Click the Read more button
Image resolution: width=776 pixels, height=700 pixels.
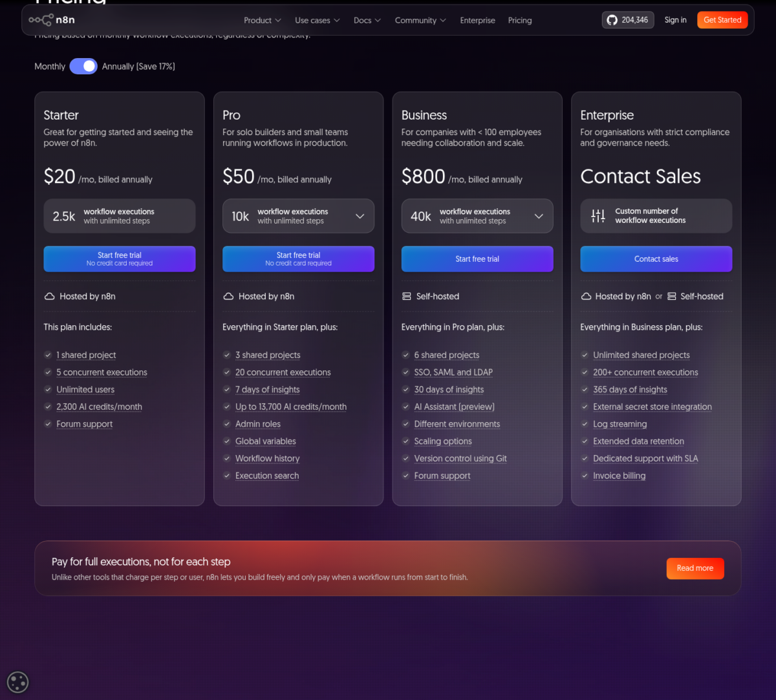click(x=695, y=568)
